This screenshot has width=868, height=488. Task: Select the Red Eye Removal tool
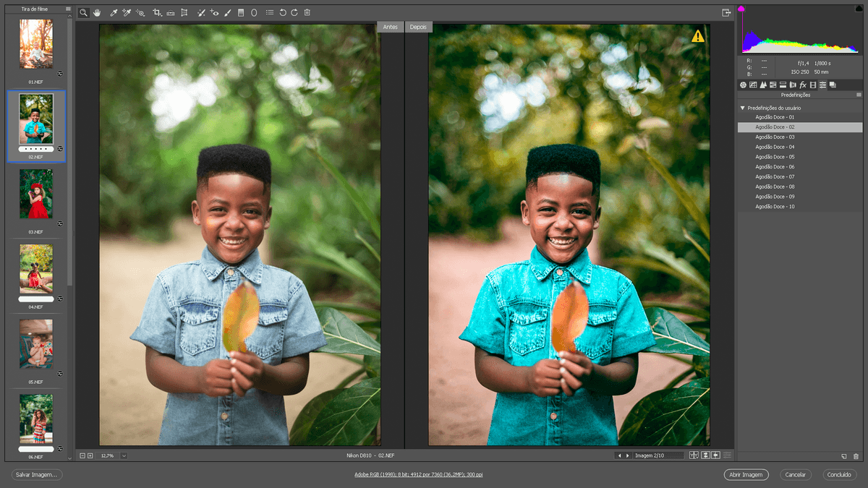[x=215, y=13]
